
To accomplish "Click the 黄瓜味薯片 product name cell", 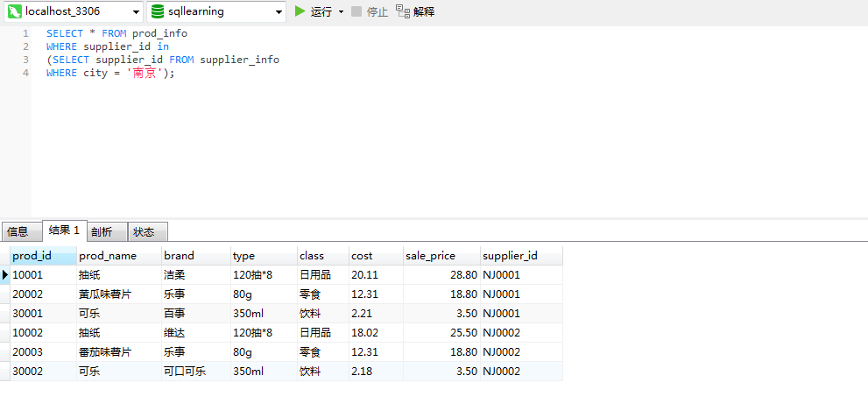I will tap(119, 294).
